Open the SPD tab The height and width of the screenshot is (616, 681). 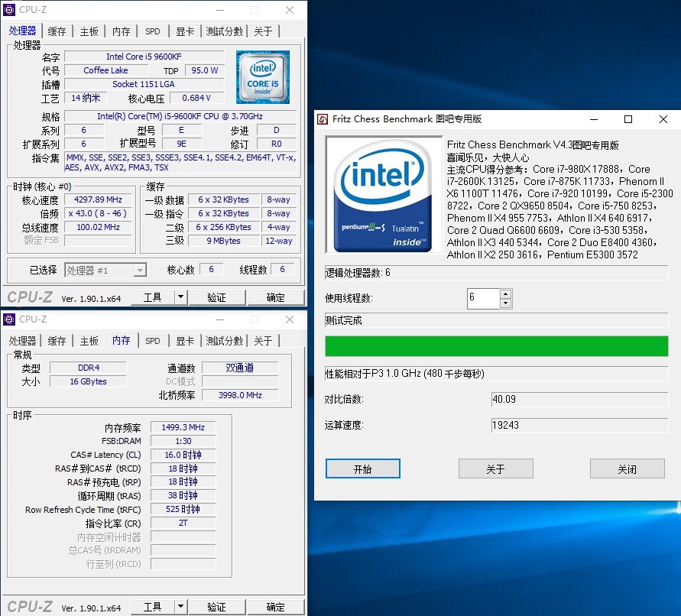pyautogui.click(x=152, y=31)
